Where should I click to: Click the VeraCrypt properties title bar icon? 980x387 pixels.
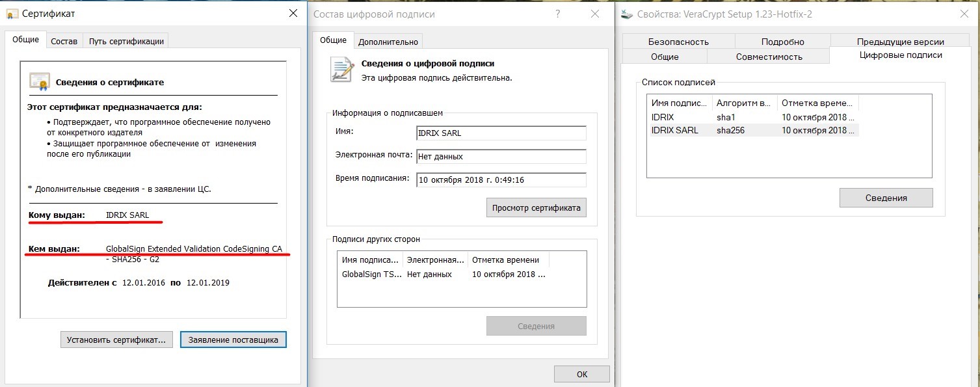628,14
